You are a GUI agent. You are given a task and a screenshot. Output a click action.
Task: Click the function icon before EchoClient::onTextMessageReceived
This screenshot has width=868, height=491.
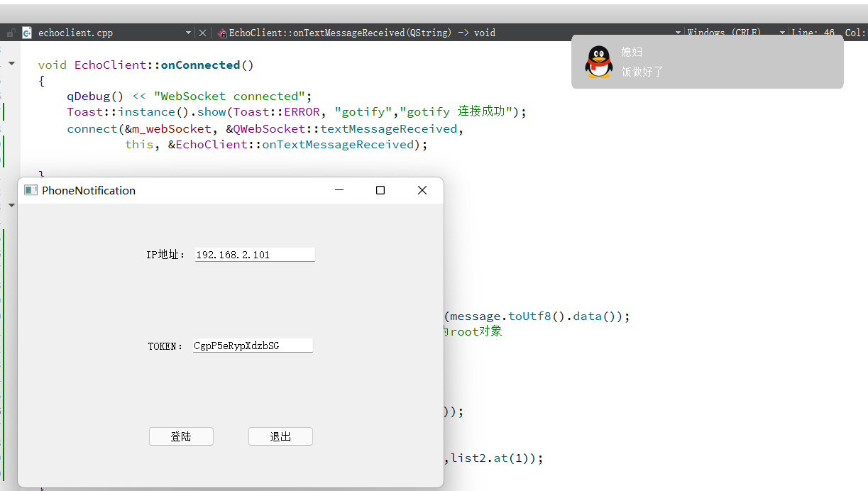point(222,33)
